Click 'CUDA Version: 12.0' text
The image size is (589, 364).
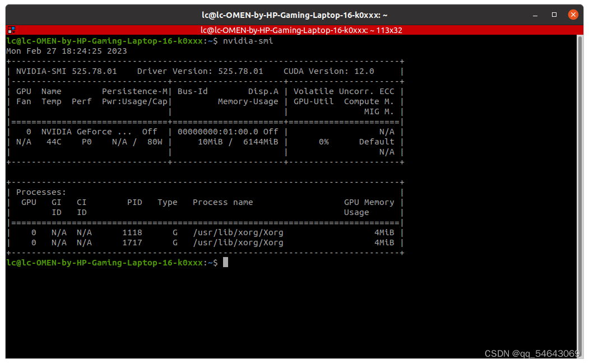[x=328, y=71]
